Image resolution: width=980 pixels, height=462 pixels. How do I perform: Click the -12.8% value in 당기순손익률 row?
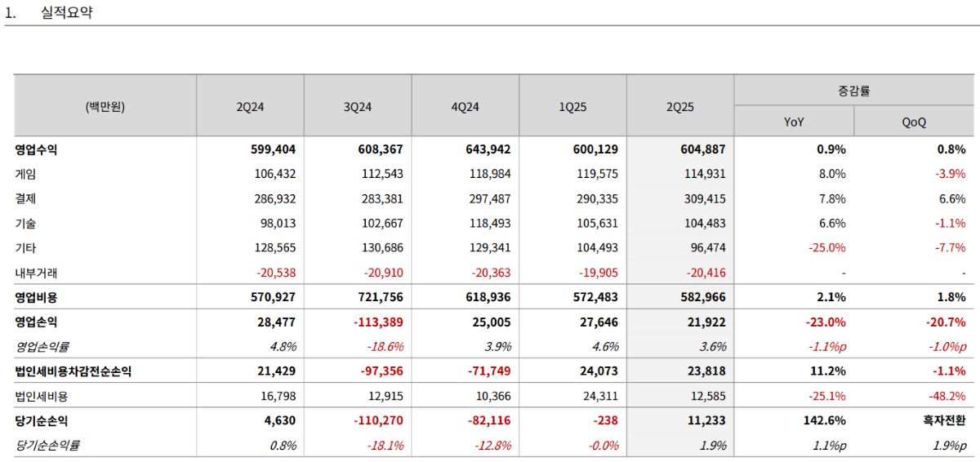[x=494, y=445]
